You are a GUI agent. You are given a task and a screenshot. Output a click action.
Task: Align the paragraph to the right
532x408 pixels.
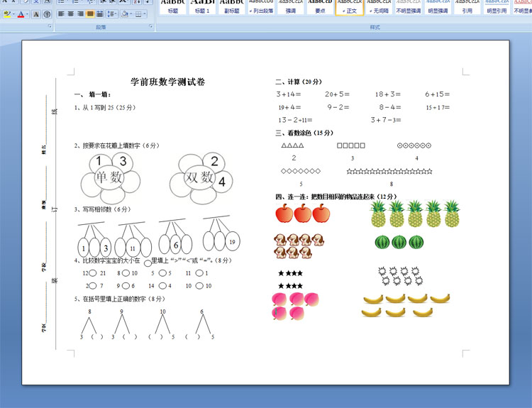80,14
